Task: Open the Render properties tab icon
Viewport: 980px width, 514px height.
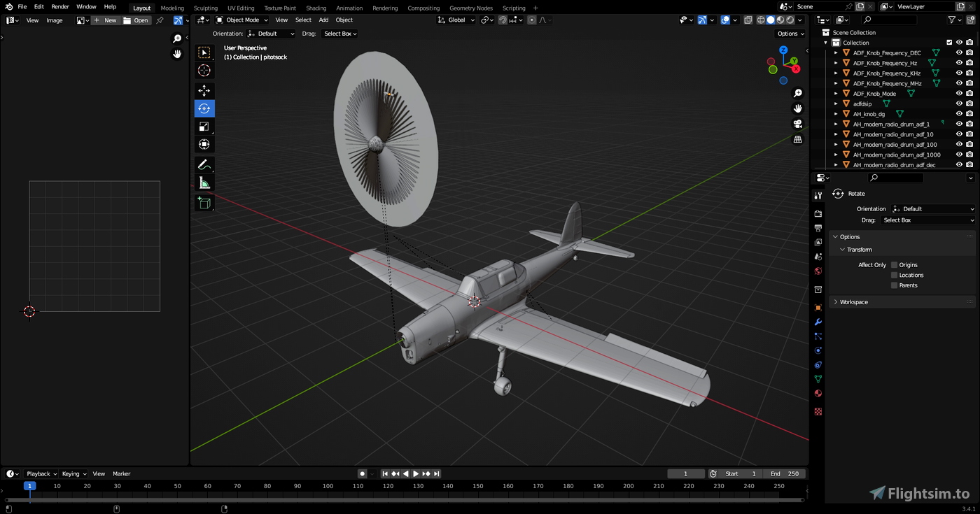Action: click(x=818, y=213)
